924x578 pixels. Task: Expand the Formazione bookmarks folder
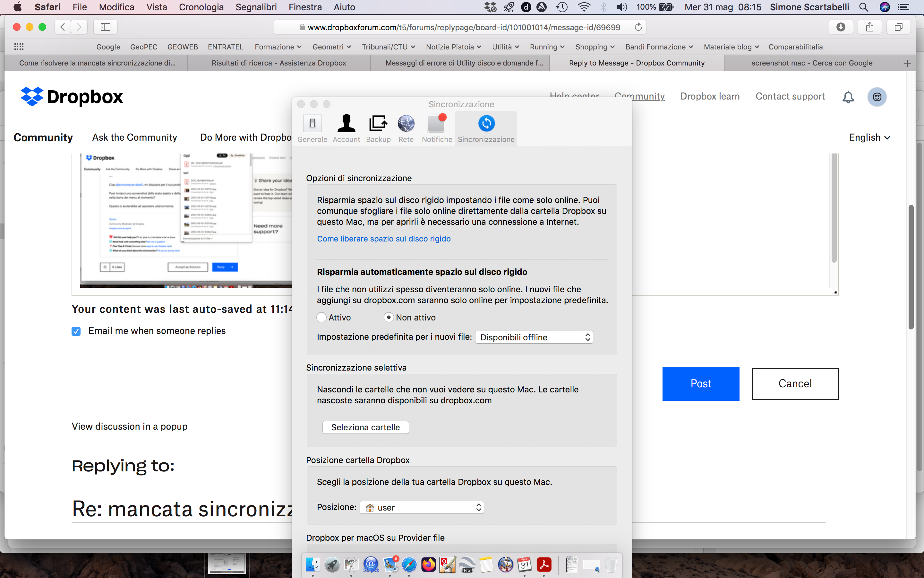[278, 47]
